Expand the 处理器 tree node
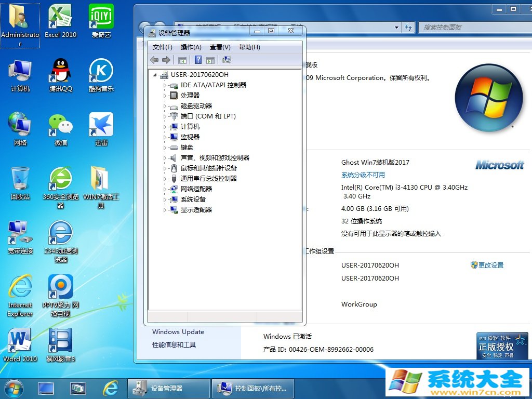Image resolution: width=532 pixels, height=399 pixels. click(x=165, y=96)
